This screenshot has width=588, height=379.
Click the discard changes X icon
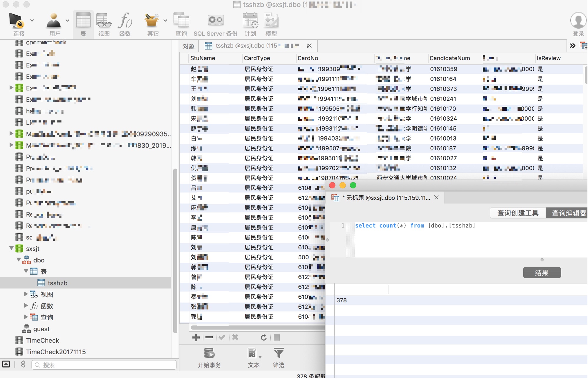(235, 337)
